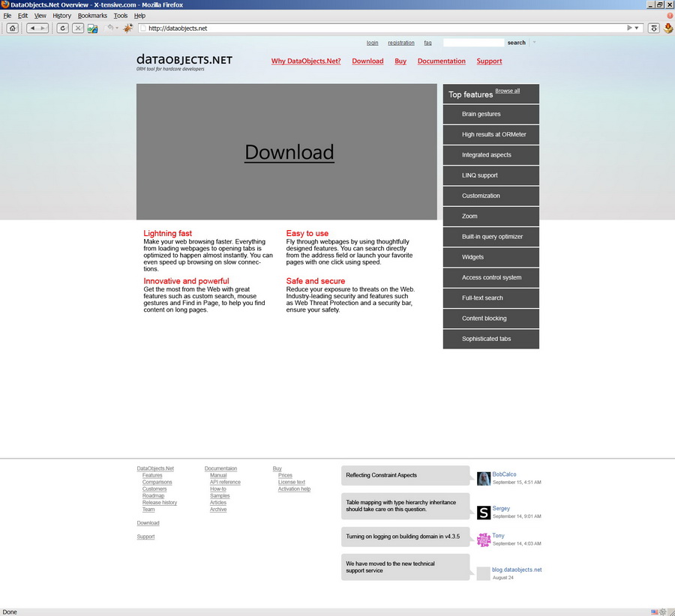Select Built-in query optimizer feature
Viewport: 675px width, 616px height.
[490, 237]
